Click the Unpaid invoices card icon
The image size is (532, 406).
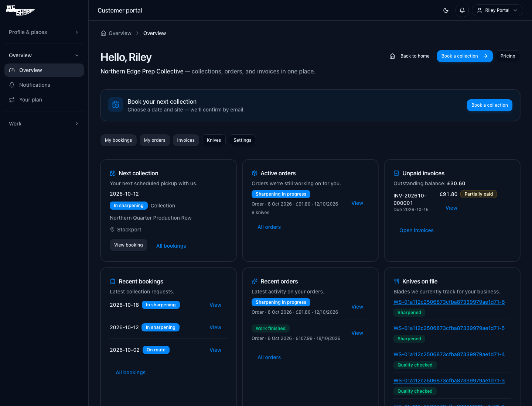click(396, 173)
